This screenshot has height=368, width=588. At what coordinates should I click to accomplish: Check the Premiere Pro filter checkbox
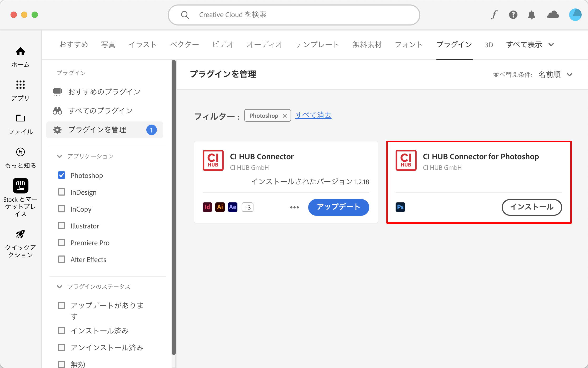62,243
